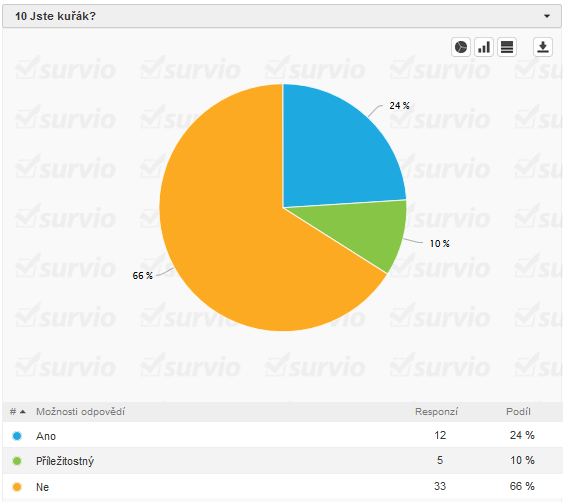Download the chart results
The width and height of the screenshot is (563, 502).
[x=543, y=47]
